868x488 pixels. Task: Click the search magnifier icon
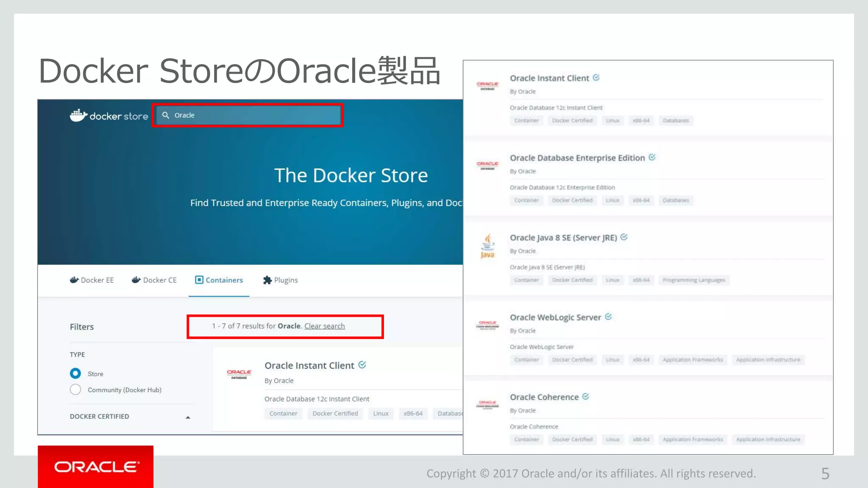pyautogui.click(x=166, y=115)
